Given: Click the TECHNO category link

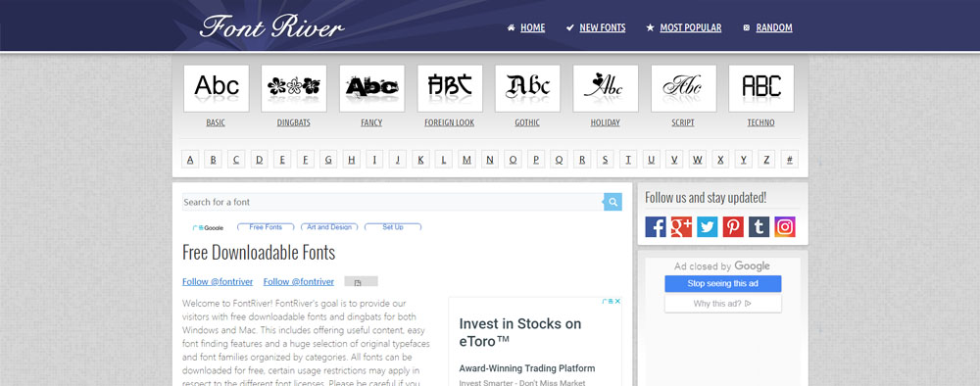Looking at the screenshot, I should [x=761, y=123].
